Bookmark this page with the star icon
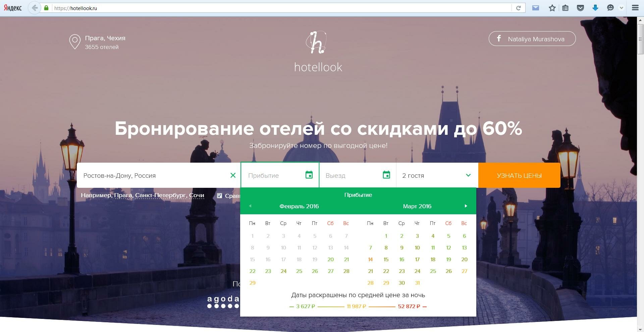644x332 pixels. [x=552, y=8]
